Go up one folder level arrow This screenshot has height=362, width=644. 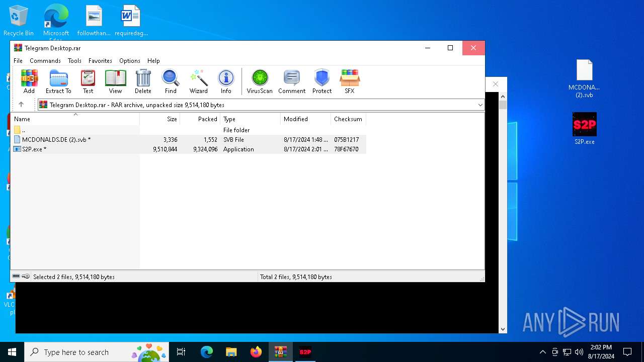[21, 105]
